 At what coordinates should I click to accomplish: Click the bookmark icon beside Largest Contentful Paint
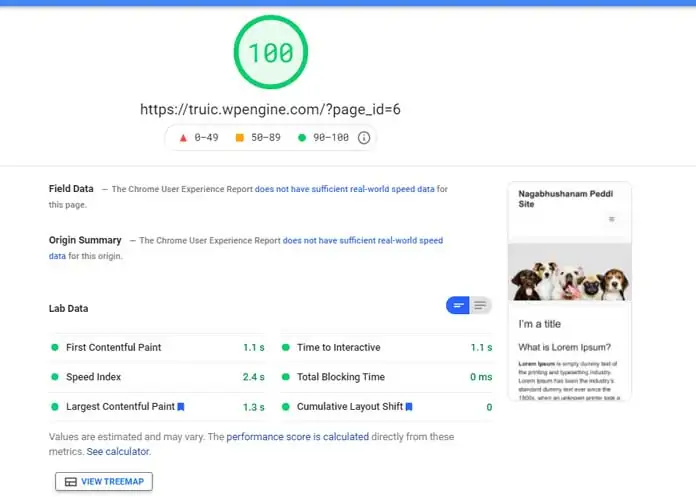tap(181, 406)
